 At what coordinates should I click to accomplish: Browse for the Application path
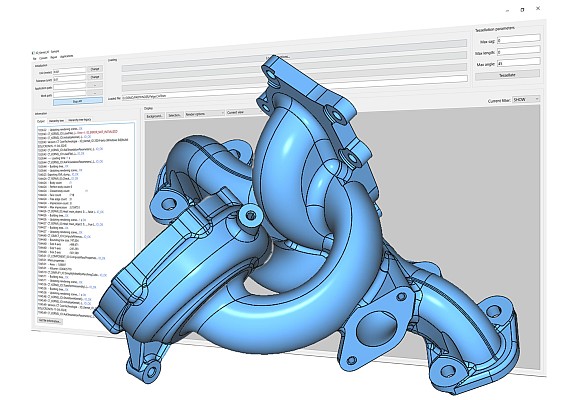(x=95, y=85)
